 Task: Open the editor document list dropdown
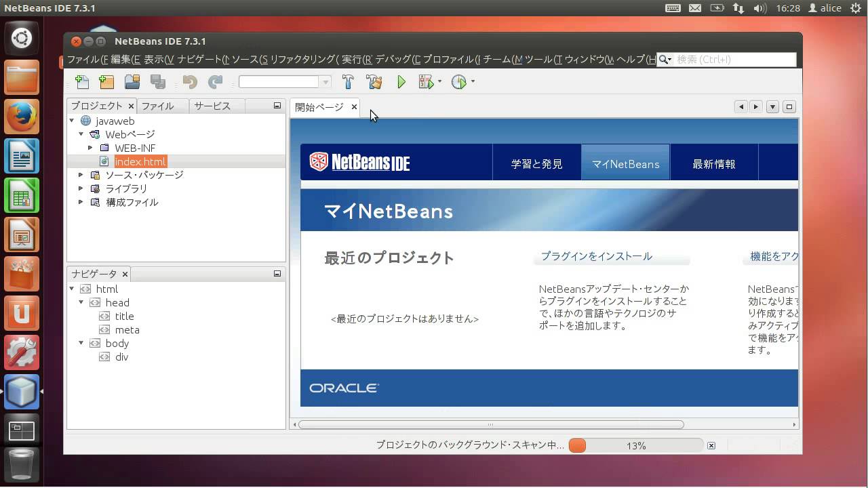point(772,106)
